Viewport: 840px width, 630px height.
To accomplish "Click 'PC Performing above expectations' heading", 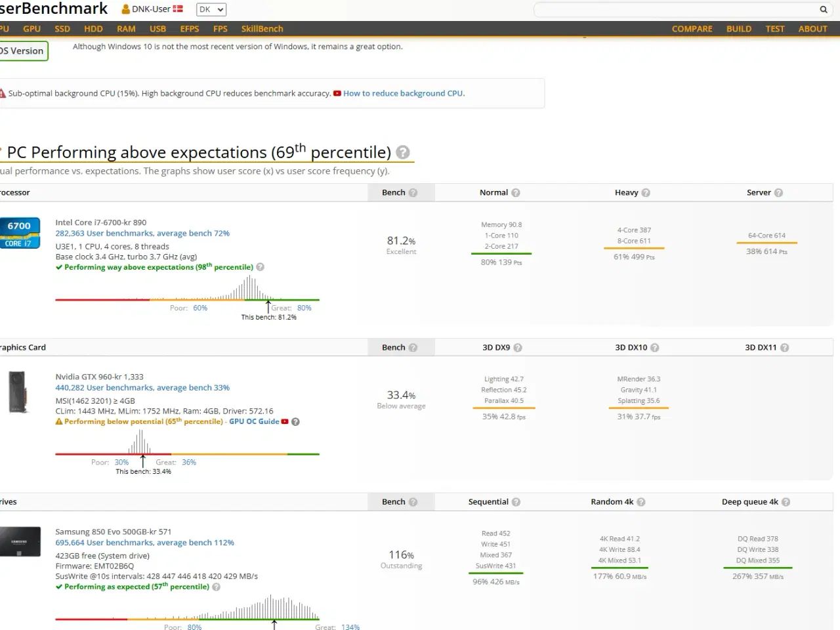I will (199, 152).
